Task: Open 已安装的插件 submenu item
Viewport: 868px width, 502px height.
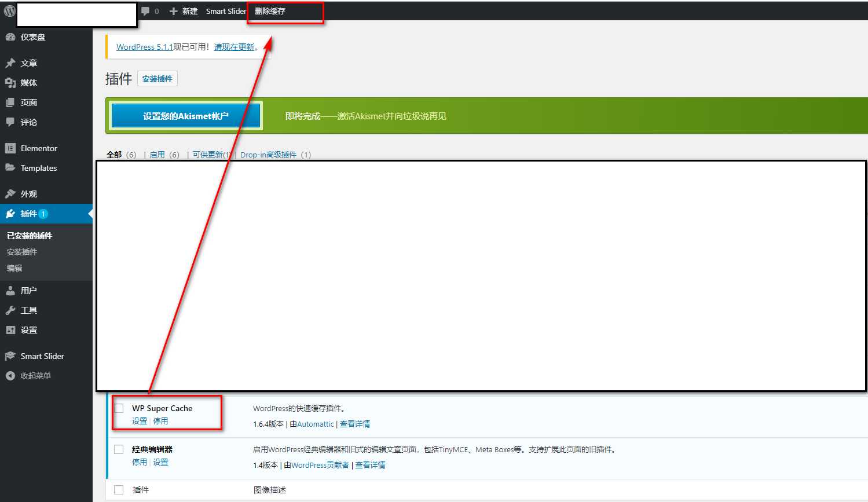Action: tap(30, 236)
